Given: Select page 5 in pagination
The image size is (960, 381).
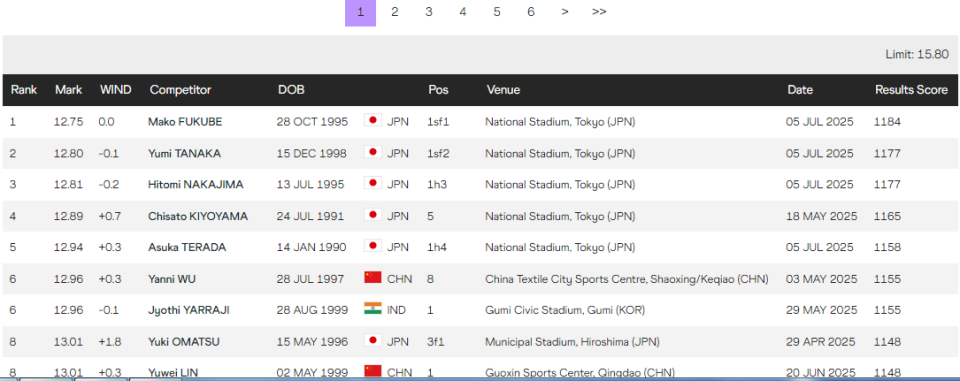Looking at the screenshot, I should click(497, 12).
